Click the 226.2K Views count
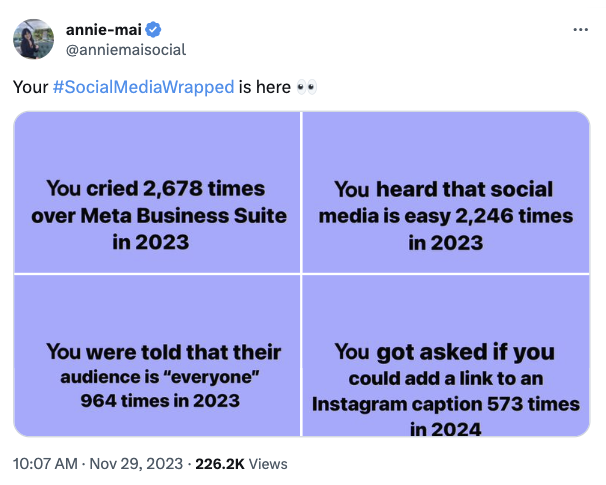The width and height of the screenshot is (606, 485). [x=241, y=464]
